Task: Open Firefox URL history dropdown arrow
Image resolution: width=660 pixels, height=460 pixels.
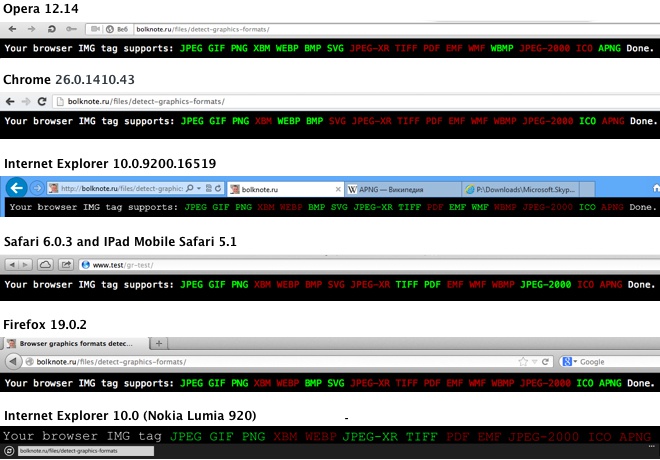Action: 535,362
